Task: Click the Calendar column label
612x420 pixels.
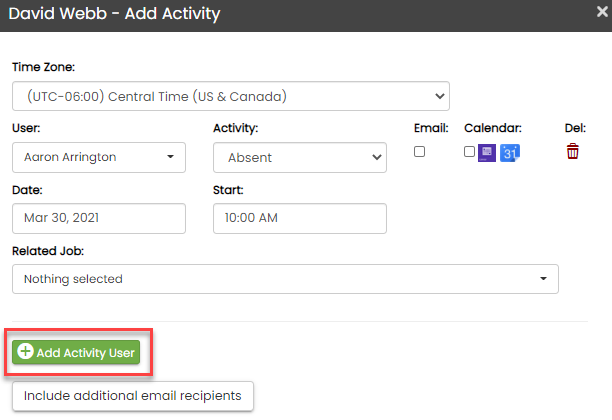Action: pyautogui.click(x=493, y=128)
